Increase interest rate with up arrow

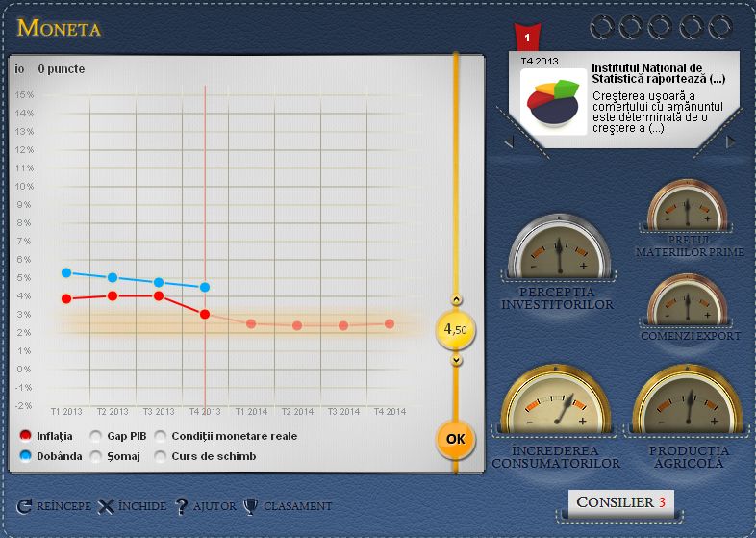coord(456,299)
